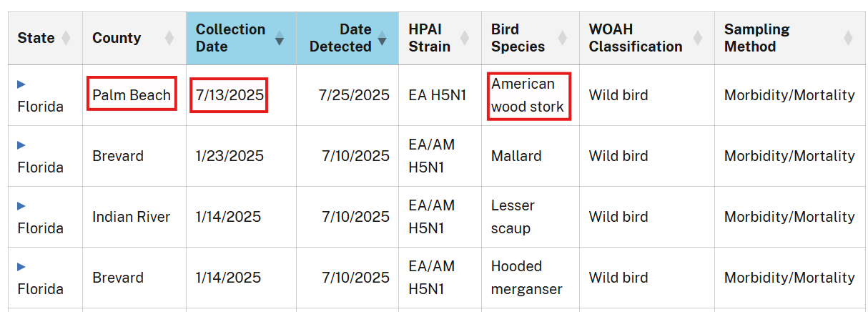Click the WOAH Classification sort arrows
The width and height of the screenshot is (868, 312).
coord(696,38)
